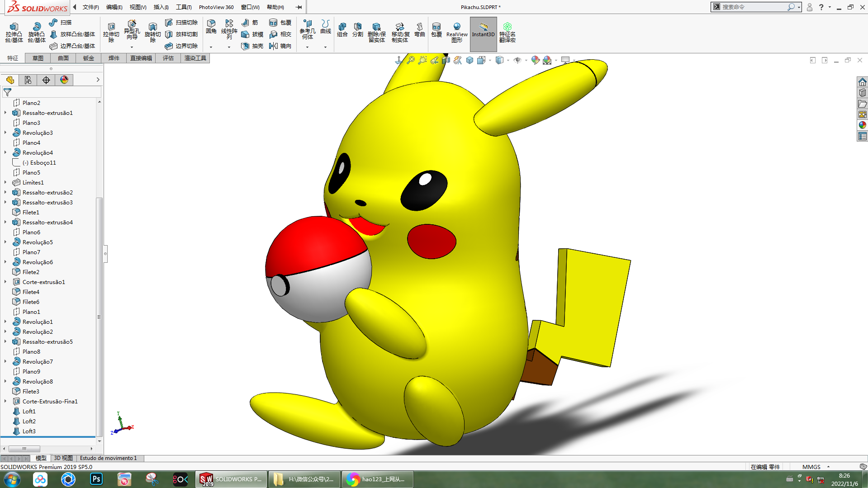Open the 参考几何体 reference geometry tool

click(308, 30)
